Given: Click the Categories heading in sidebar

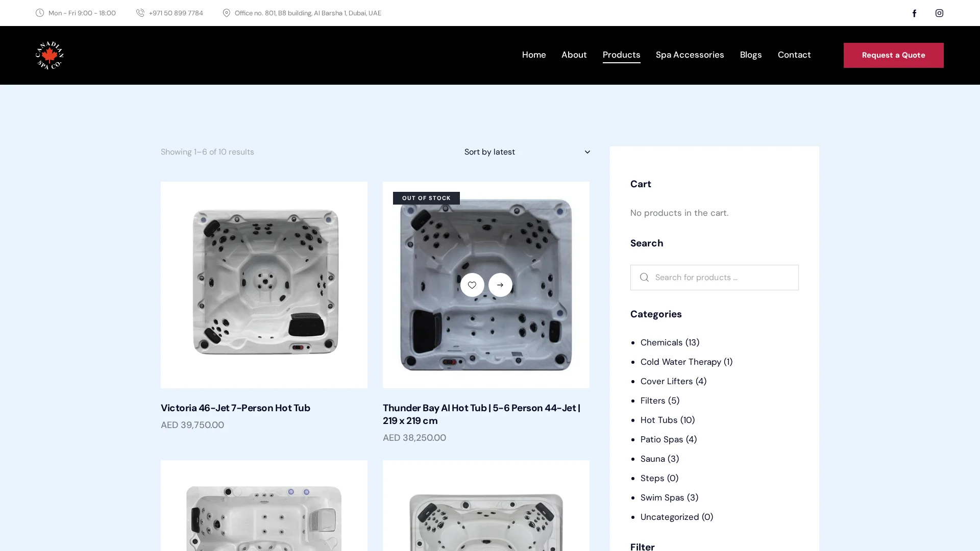Looking at the screenshot, I should tap(656, 314).
